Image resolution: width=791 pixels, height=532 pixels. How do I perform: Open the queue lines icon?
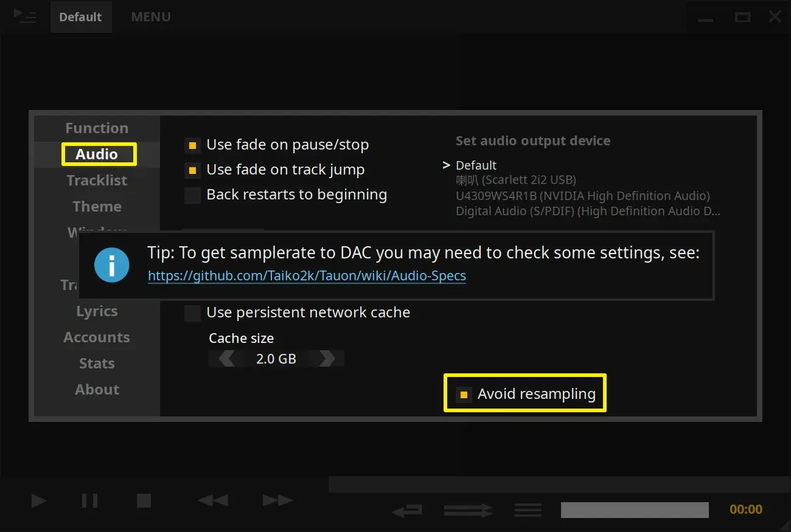pos(528,510)
